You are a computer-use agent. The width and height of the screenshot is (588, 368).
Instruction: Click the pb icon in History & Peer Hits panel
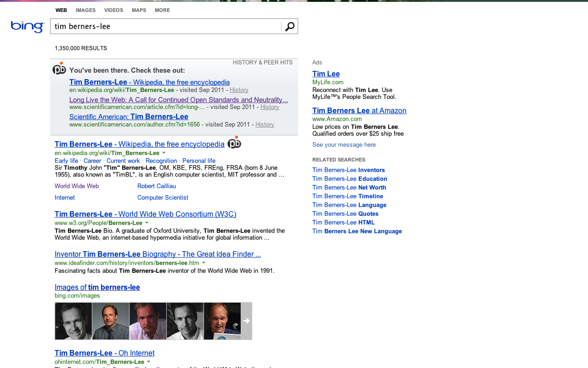(59, 69)
